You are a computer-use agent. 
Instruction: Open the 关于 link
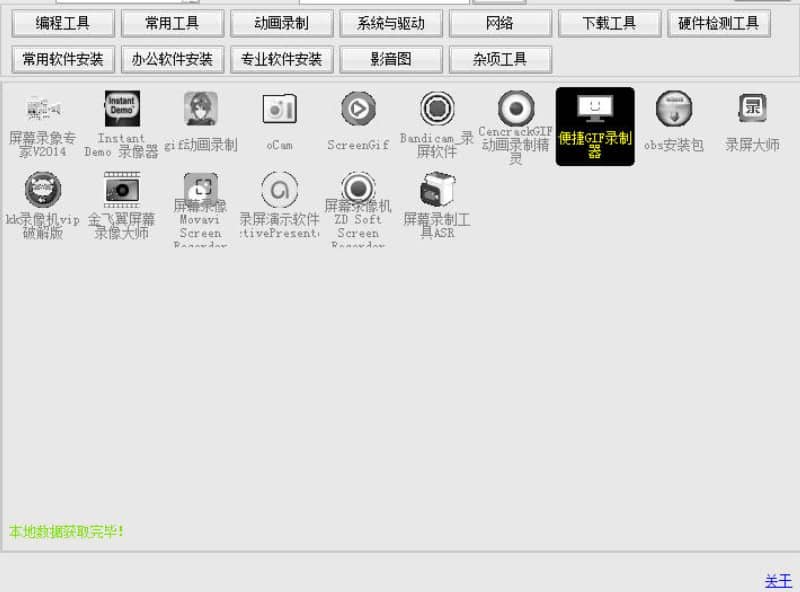tap(778, 581)
